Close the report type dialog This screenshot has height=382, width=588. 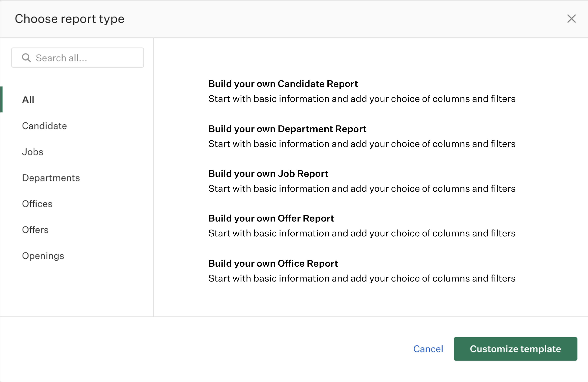coord(571,19)
